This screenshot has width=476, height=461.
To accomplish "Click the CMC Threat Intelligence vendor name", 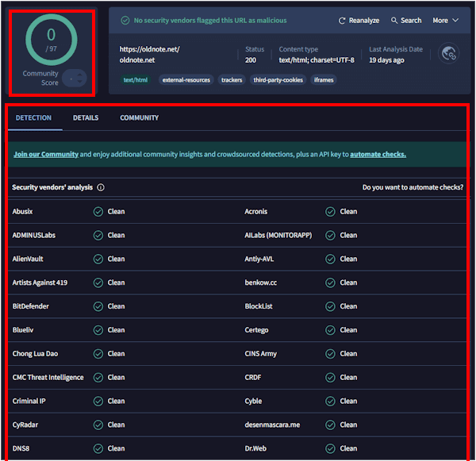I will coord(48,378).
